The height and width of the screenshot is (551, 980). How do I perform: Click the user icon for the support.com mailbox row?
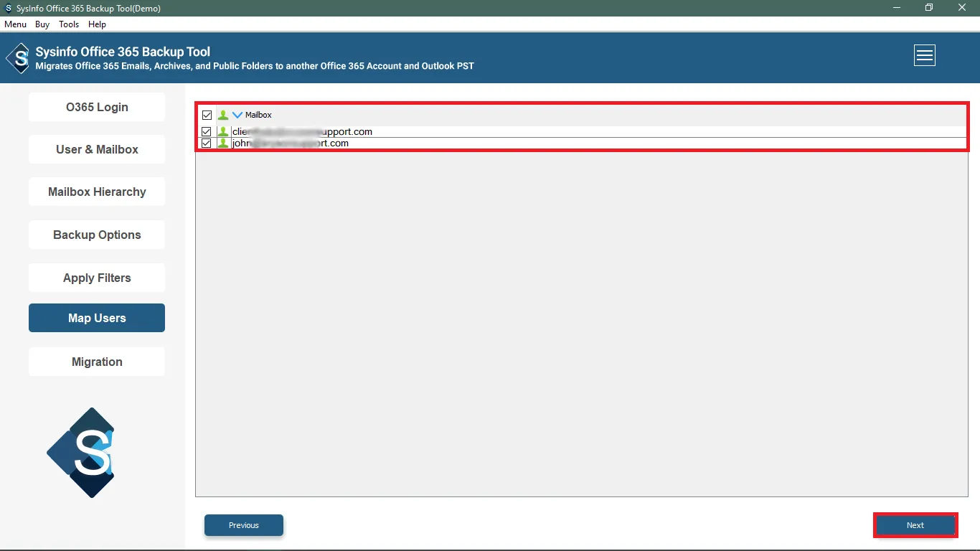tap(223, 132)
